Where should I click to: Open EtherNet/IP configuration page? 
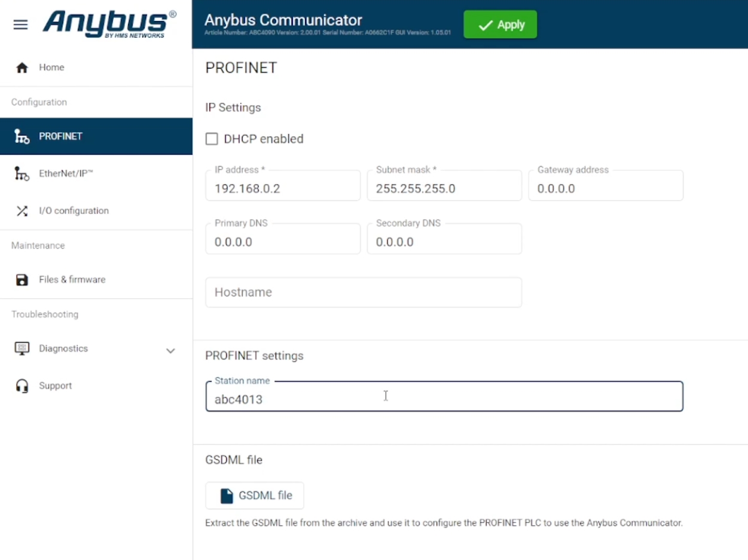(x=96, y=174)
